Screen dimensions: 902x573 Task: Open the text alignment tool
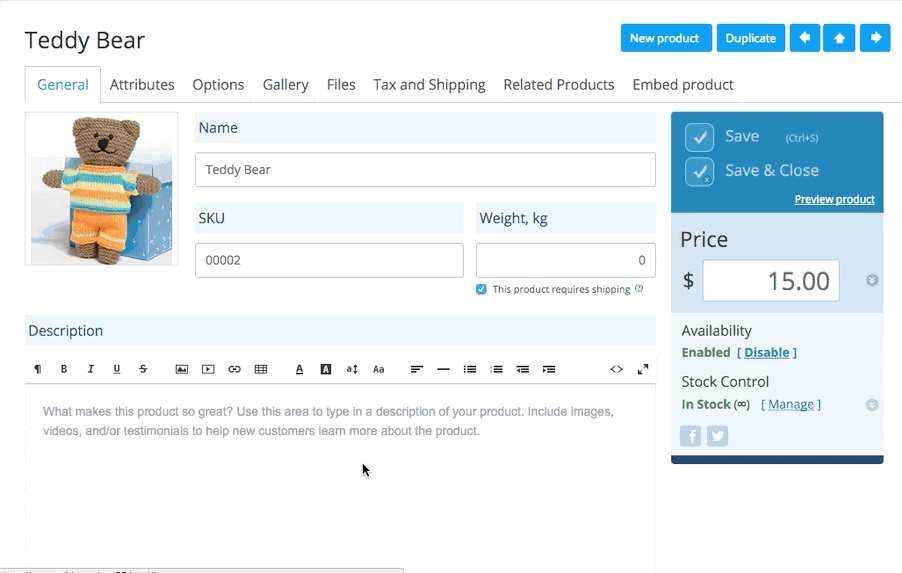(x=417, y=369)
